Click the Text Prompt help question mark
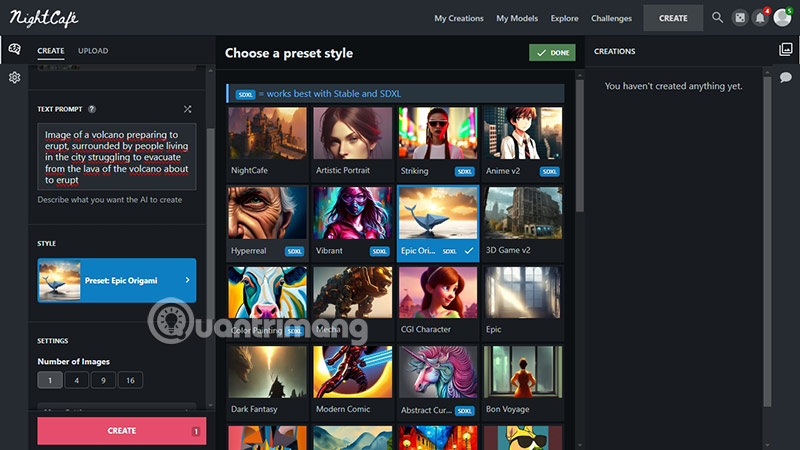 tap(92, 109)
